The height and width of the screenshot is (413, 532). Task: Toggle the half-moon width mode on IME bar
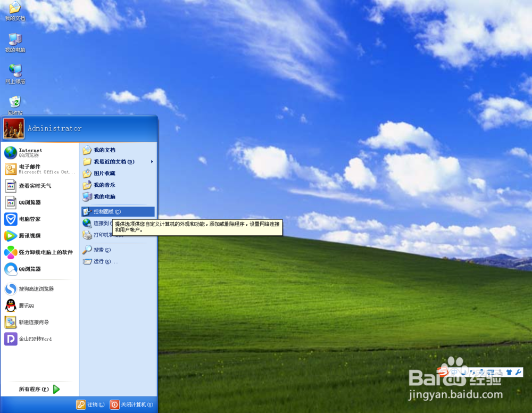464,372
